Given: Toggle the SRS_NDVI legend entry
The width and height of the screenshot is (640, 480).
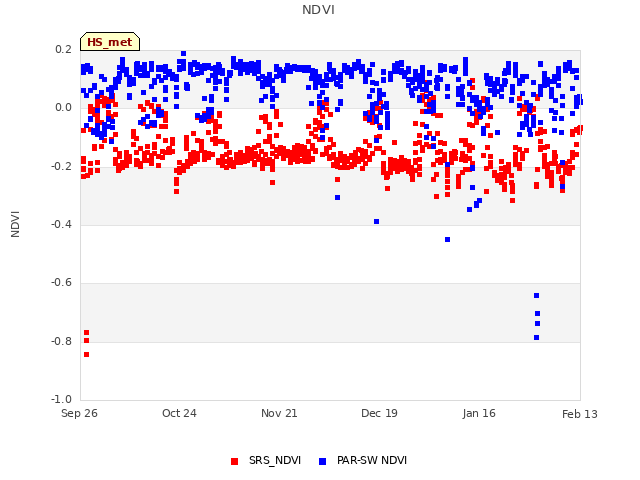Looking at the screenshot, I should click(266, 460).
